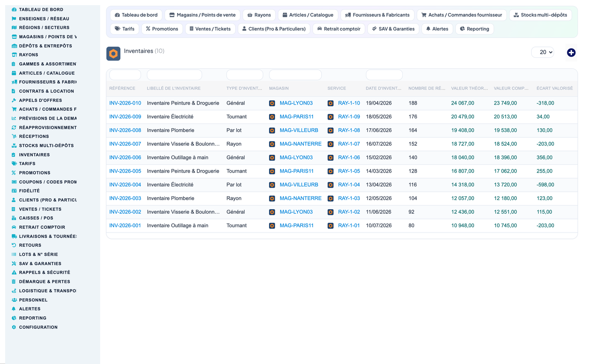This screenshot has height=364, width=589.
Task: Click the orange Inventaires module icon
Action: point(113,54)
